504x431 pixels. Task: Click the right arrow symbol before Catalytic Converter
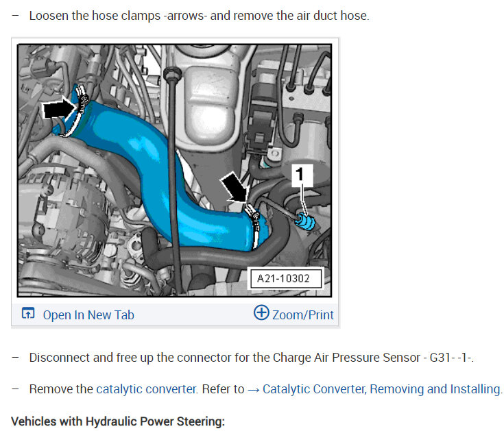253,389
